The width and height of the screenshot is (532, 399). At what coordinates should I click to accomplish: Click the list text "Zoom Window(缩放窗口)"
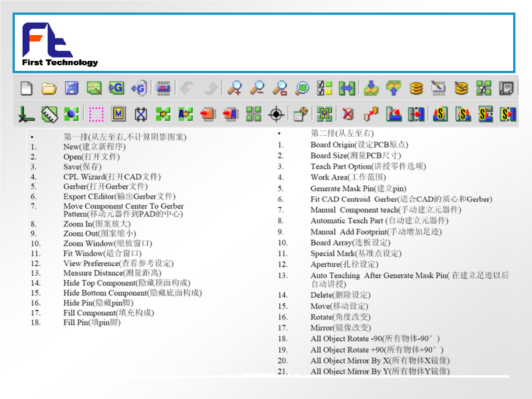pyautogui.click(x=108, y=244)
